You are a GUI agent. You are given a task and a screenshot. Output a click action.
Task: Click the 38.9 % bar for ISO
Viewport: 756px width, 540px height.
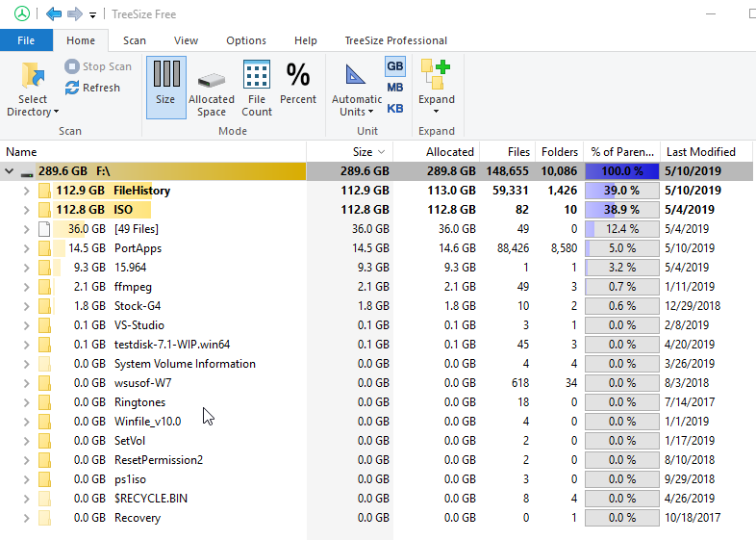click(622, 210)
